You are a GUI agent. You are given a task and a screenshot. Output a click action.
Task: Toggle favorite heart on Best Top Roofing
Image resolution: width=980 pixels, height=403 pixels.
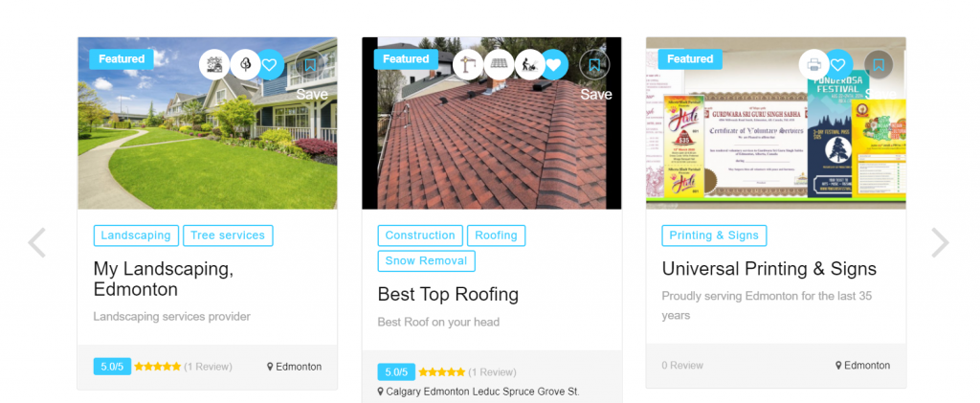pos(554,65)
